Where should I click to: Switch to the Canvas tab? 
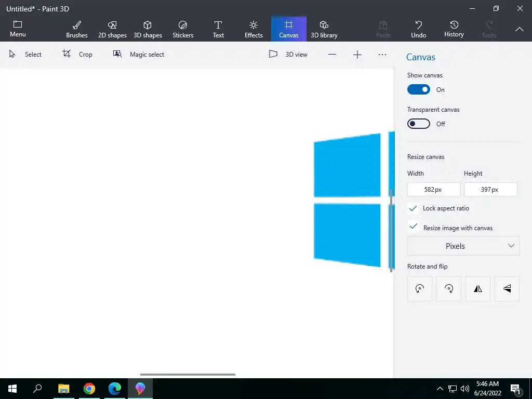[289, 30]
